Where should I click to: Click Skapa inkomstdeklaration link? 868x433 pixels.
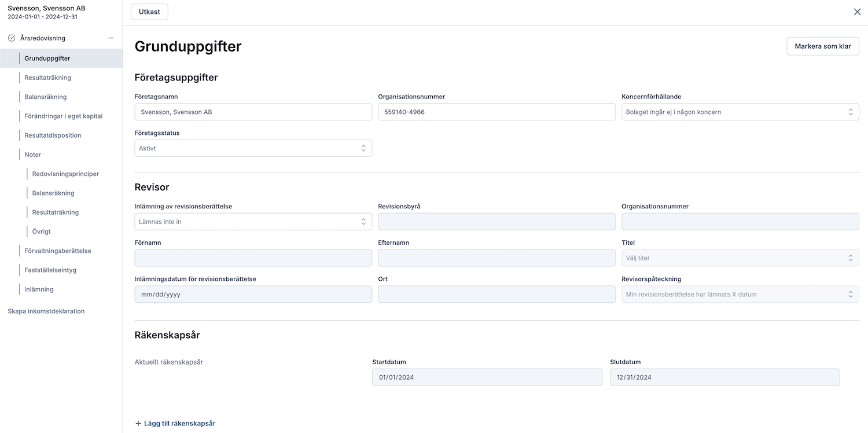click(46, 311)
